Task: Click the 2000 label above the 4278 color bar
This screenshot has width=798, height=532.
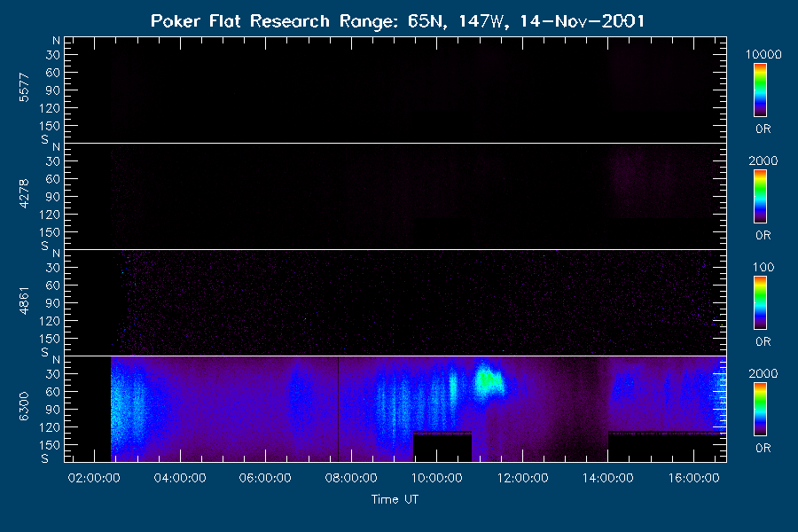Action: (763, 160)
